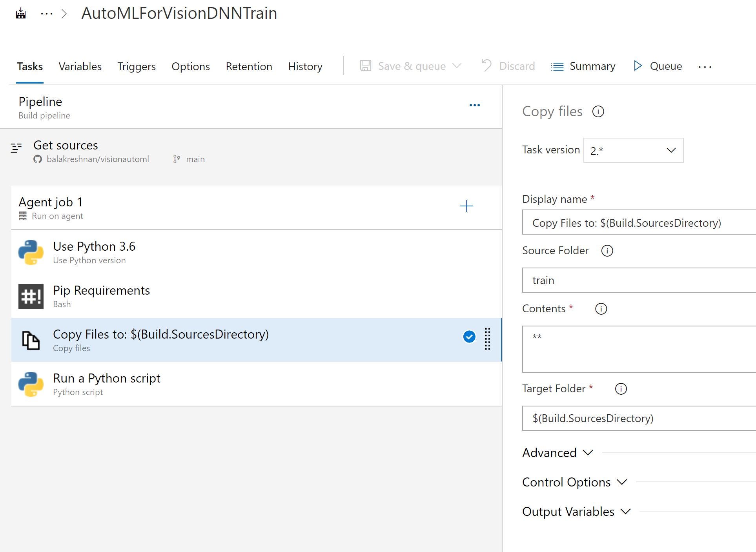The image size is (756, 552).
Task: Click the Source Folder info icon
Action: pos(607,251)
